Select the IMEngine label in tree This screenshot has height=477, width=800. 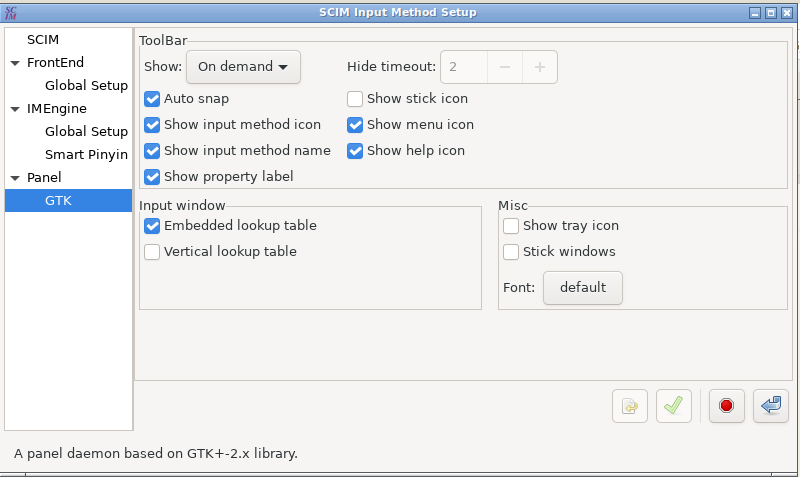point(57,109)
